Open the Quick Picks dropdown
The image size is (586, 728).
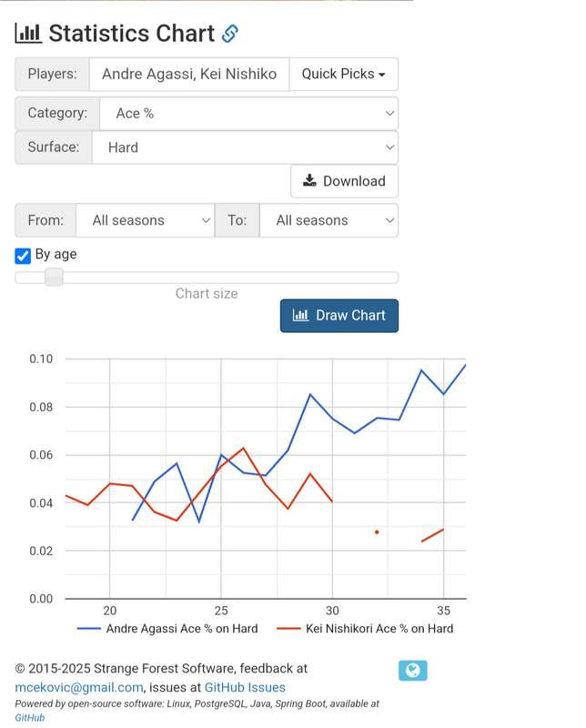pyautogui.click(x=344, y=74)
